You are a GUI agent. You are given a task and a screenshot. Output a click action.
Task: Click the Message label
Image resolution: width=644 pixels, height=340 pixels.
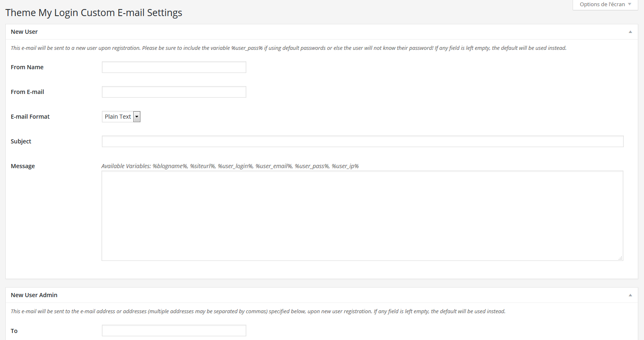pos(23,166)
